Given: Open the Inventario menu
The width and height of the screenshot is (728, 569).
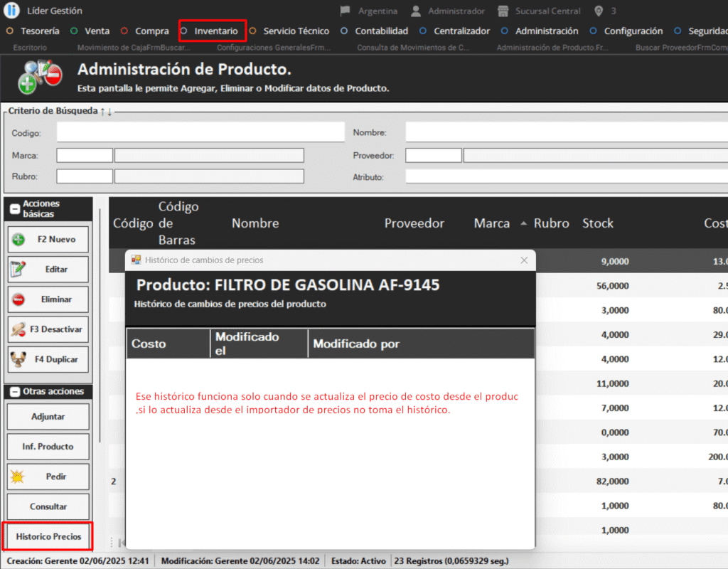Looking at the screenshot, I should [215, 31].
